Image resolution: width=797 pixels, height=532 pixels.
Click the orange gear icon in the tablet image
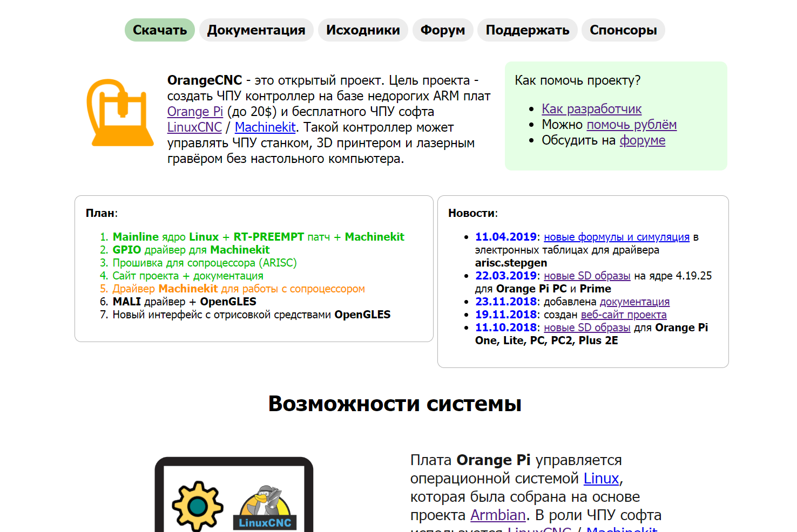(x=198, y=506)
